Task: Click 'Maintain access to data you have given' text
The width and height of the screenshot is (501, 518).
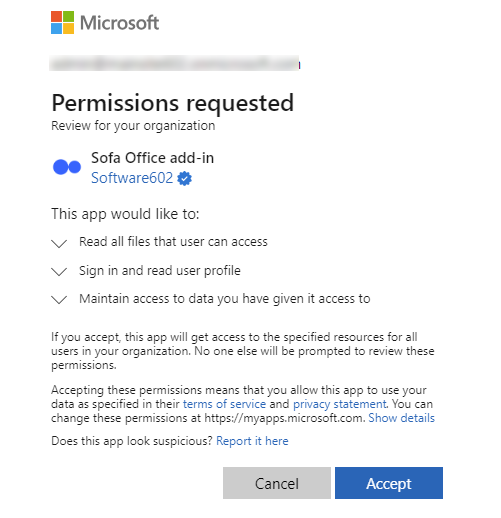Action: point(196,299)
